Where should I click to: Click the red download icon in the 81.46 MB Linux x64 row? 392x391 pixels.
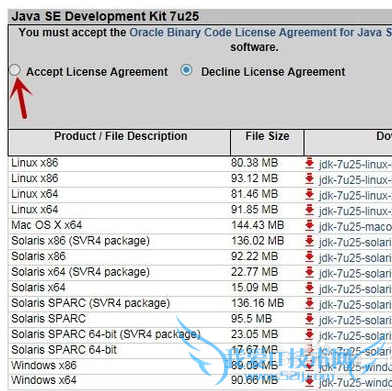click(x=310, y=195)
